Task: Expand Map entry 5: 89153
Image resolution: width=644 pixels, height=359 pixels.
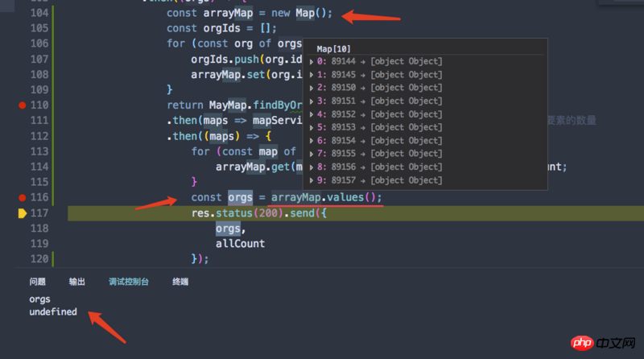Action: [x=312, y=127]
